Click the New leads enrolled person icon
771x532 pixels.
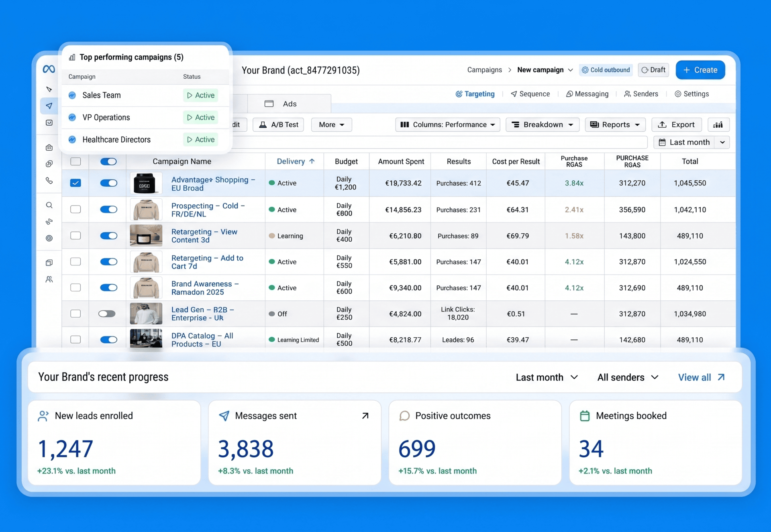43,416
